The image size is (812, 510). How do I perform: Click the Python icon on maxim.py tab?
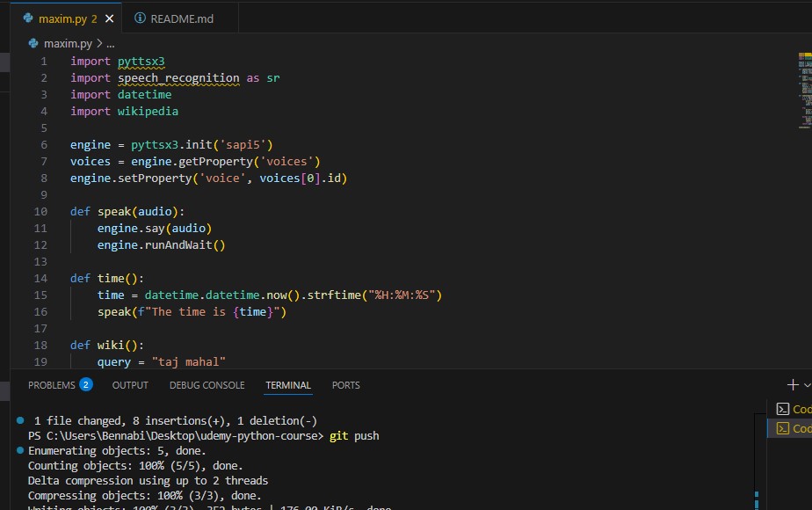(x=28, y=18)
